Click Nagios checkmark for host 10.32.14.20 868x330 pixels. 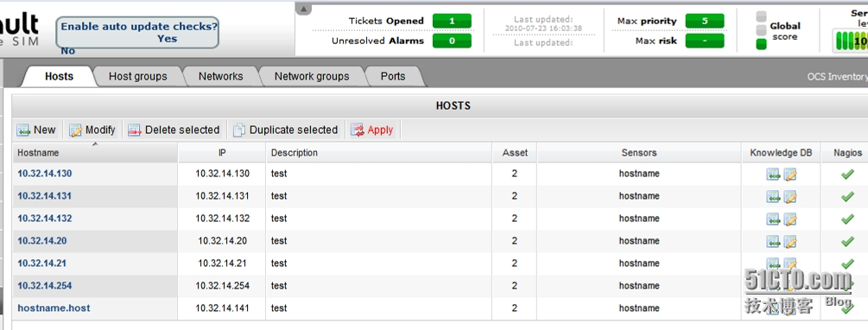(847, 241)
